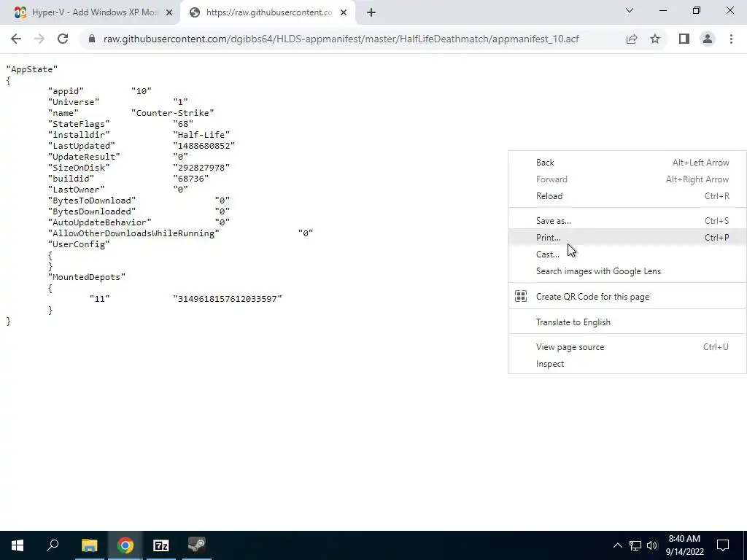This screenshot has width=747, height=560.
Task: Click the "AppState" text
Action: (x=32, y=69)
